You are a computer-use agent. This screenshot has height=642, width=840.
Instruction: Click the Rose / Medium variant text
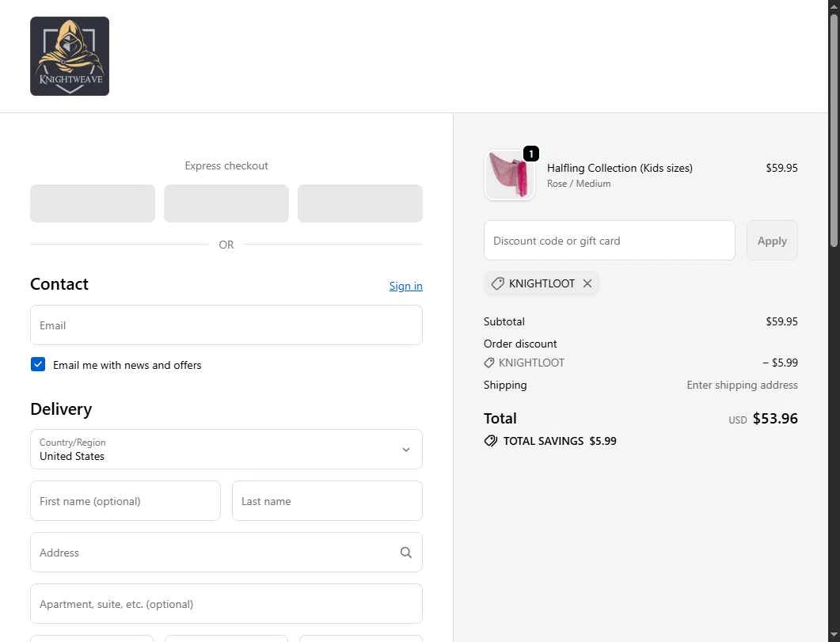click(x=579, y=184)
